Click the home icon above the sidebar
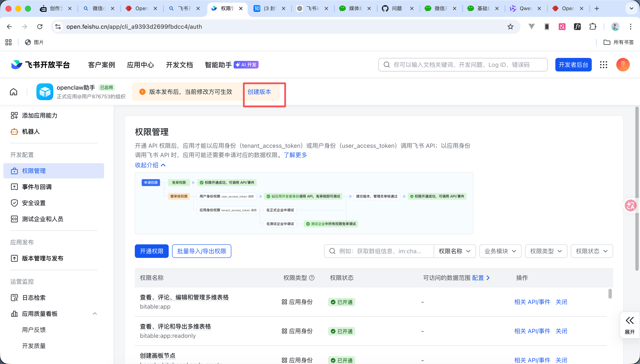The width and height of the screenshot is (640, 364). [x=14, y=92]
